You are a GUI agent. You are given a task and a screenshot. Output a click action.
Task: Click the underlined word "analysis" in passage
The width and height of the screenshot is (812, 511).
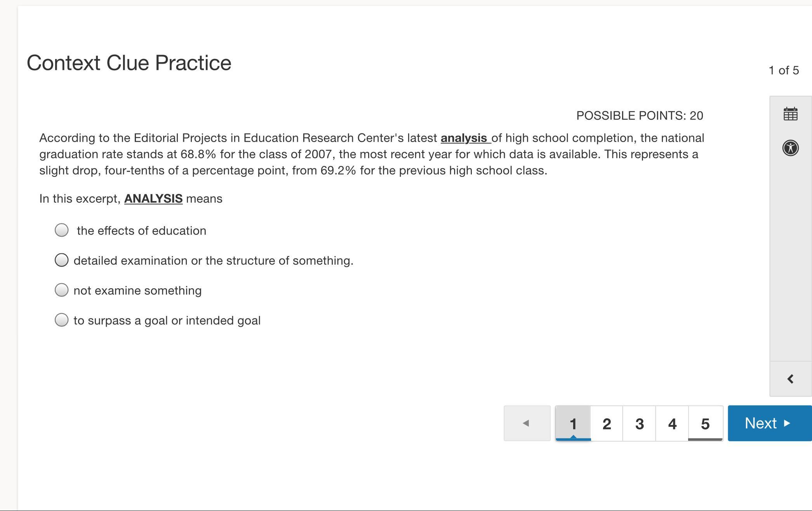464,138
